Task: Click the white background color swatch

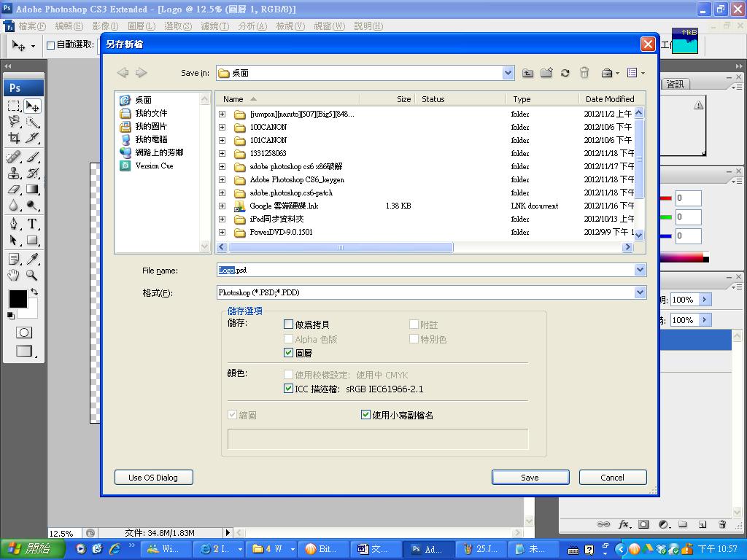Action: (x=30, y=312)
